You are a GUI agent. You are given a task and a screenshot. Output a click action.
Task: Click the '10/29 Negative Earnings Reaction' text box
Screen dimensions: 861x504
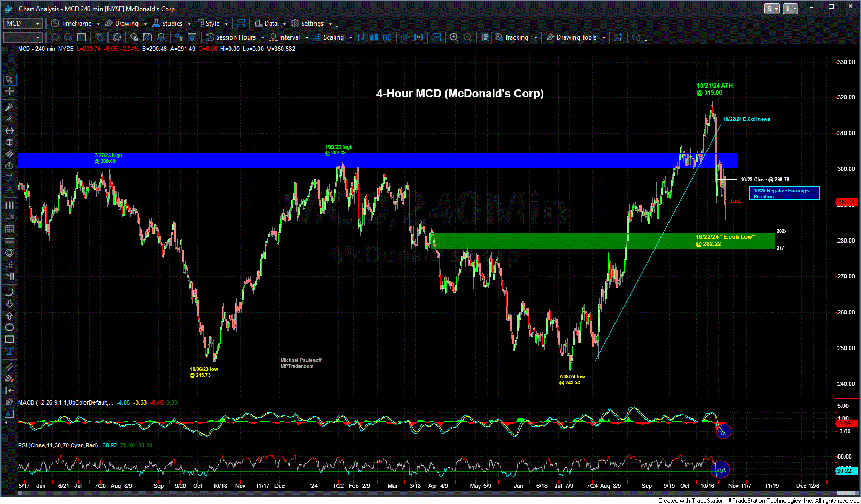click(x=785, y=193)
